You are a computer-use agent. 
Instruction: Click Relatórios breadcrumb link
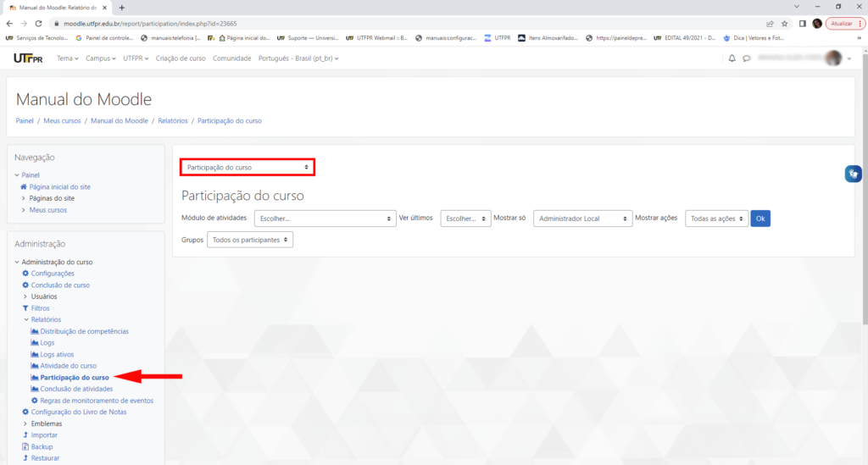(173, 120)
